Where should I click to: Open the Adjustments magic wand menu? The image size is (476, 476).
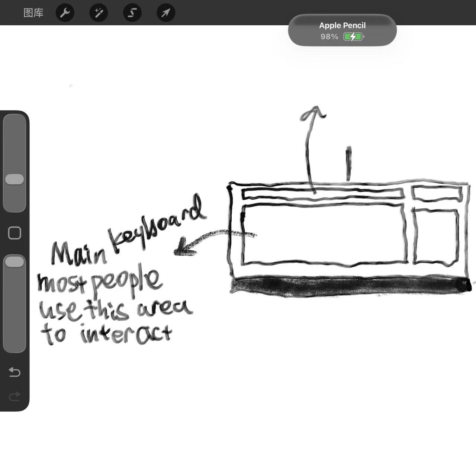pos(99,13)
